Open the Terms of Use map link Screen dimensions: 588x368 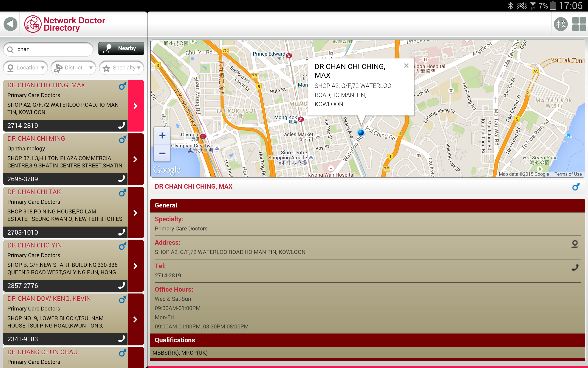568,174
